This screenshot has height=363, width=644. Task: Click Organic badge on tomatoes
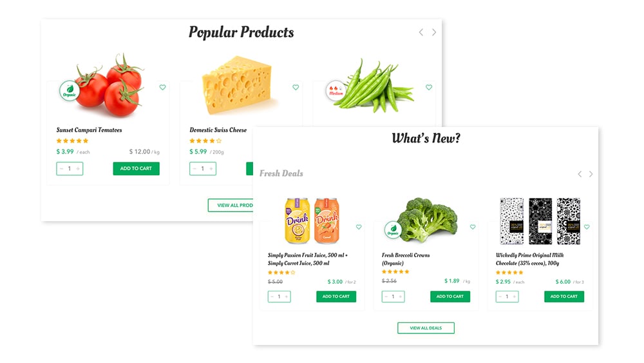(70, 92)
